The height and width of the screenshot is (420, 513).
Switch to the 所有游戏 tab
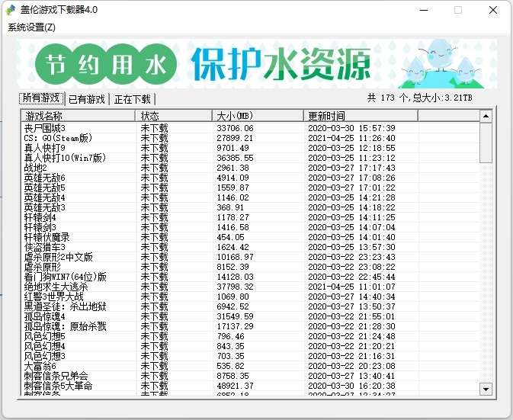coord(42,98)
